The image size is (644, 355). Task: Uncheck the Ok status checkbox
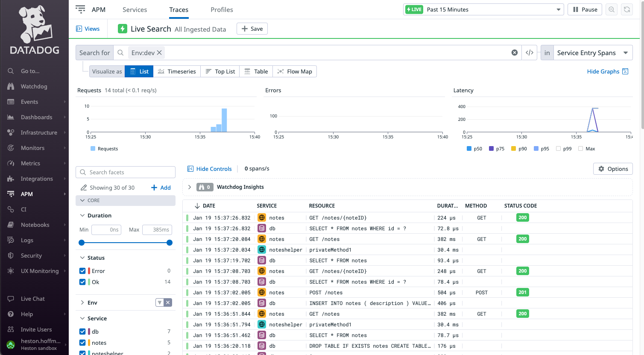82,282
